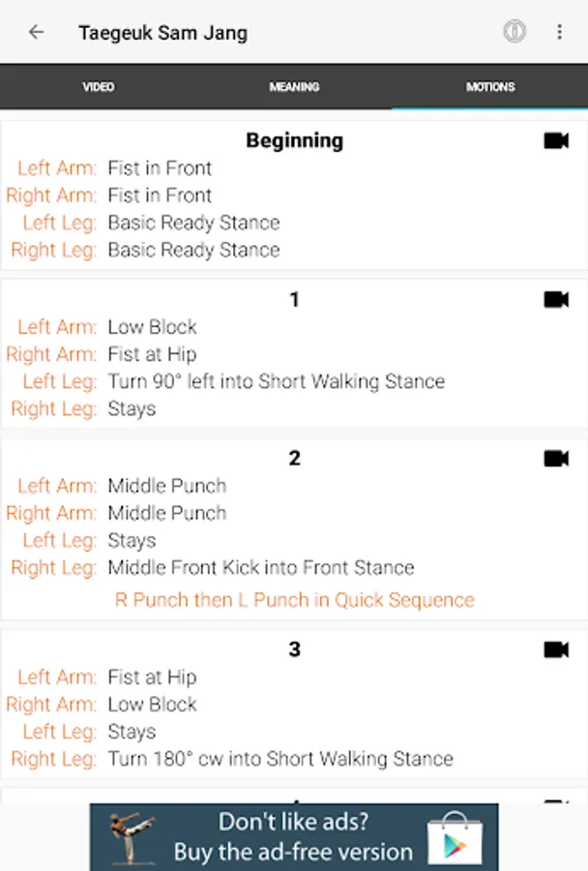Image resolution: width=588 pixels, height=871 pixels.
Task: Select 'Middle Front Kick into Front Stance' text
Action: point(260,568)
